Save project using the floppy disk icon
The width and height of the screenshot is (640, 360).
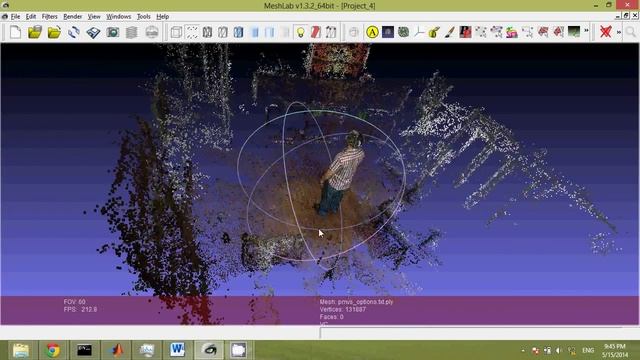pos(93,32)
